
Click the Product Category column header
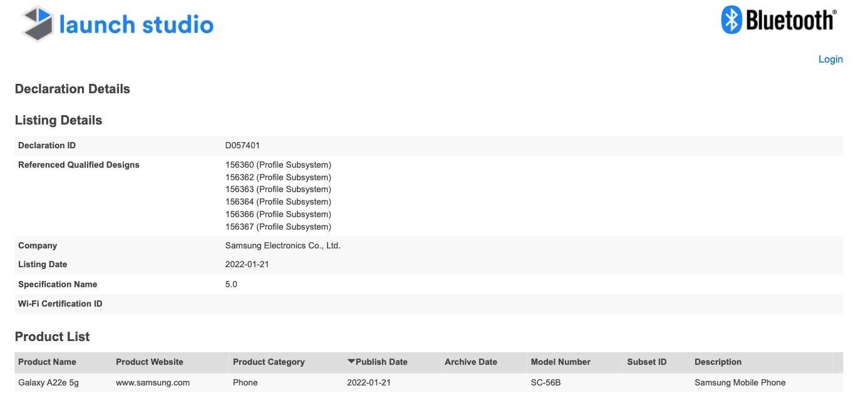tap(269, 362)
